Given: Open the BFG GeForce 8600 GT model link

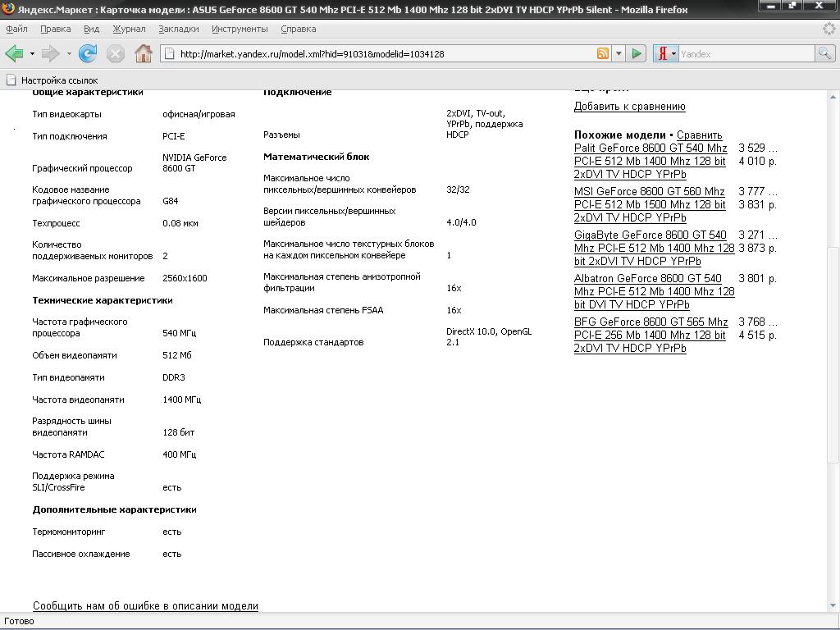Looking at the screenshot, I should 651,335.
